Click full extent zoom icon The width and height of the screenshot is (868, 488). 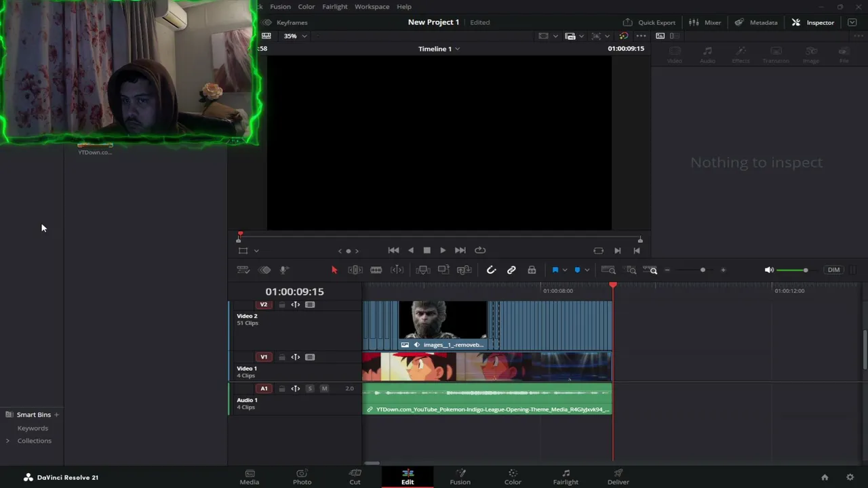pyautogui.click(x=608, y=270)
